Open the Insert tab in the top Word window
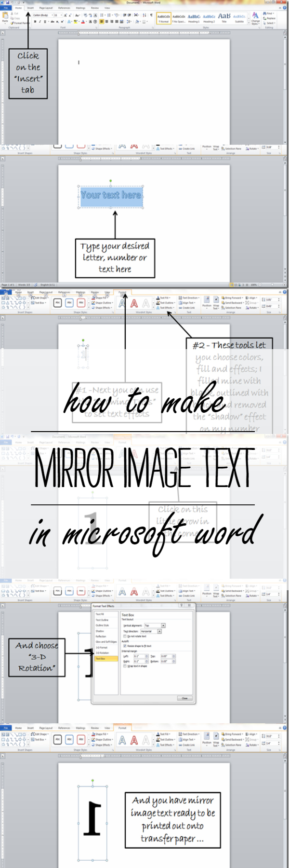The image size is (289, 868). (30, 8)
